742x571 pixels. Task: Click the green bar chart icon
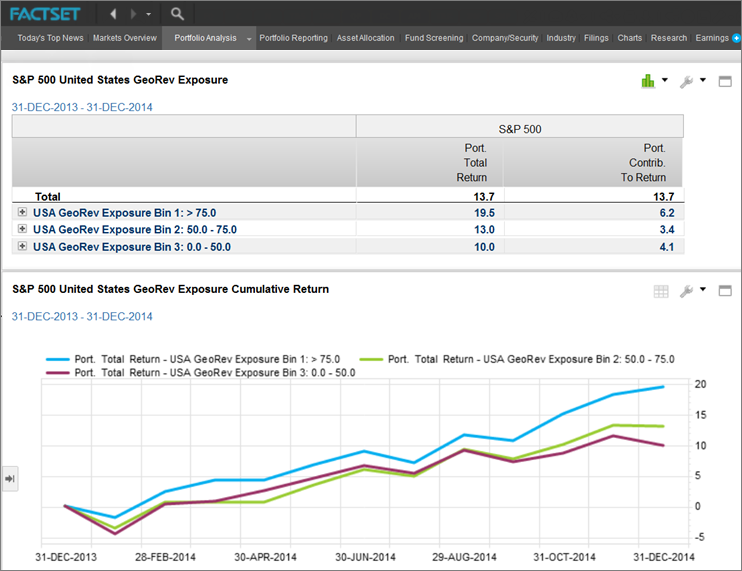tap(648, 81)
